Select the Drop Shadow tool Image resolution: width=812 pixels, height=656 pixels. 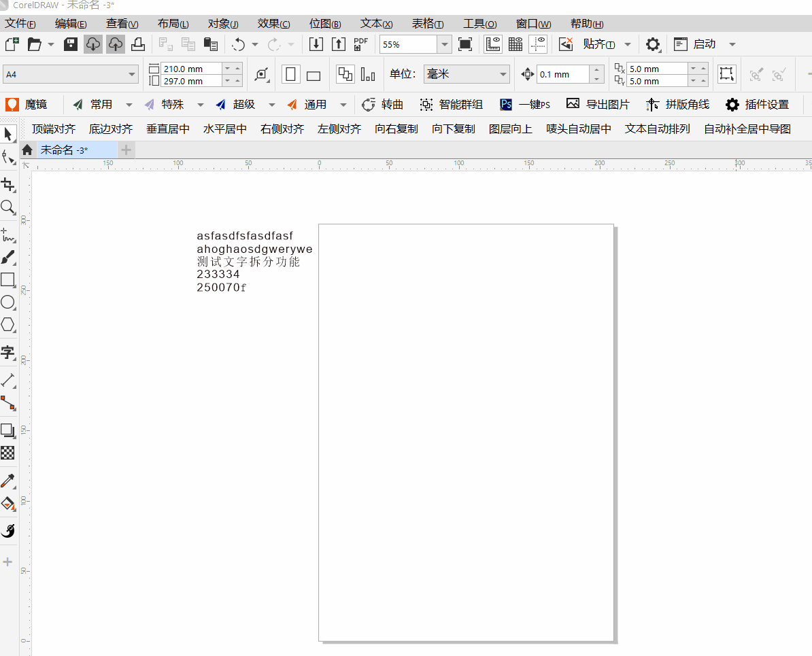pyautogui.click(x=8, y=431)
